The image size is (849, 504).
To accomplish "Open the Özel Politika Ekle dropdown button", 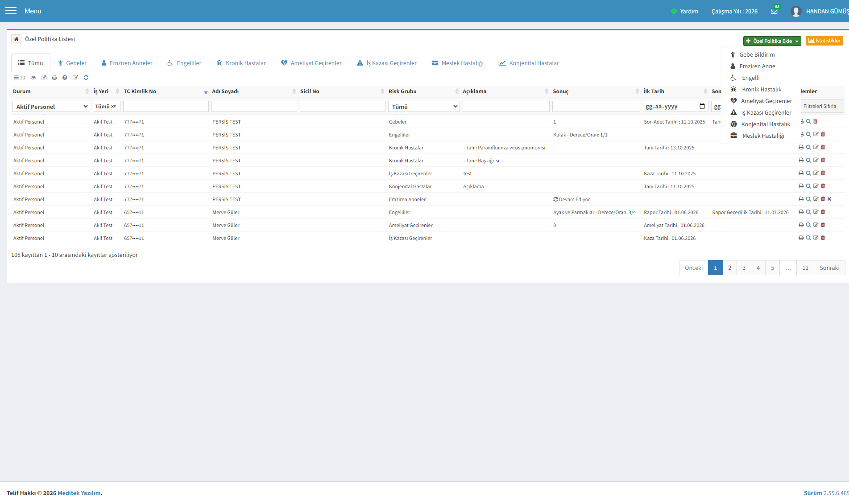I will [x=772, y=41].
